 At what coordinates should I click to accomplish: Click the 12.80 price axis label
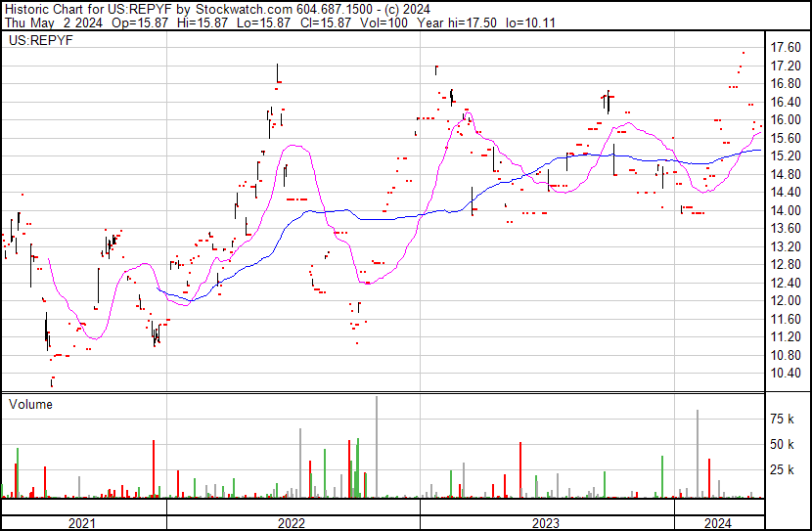tap(786, 264)
